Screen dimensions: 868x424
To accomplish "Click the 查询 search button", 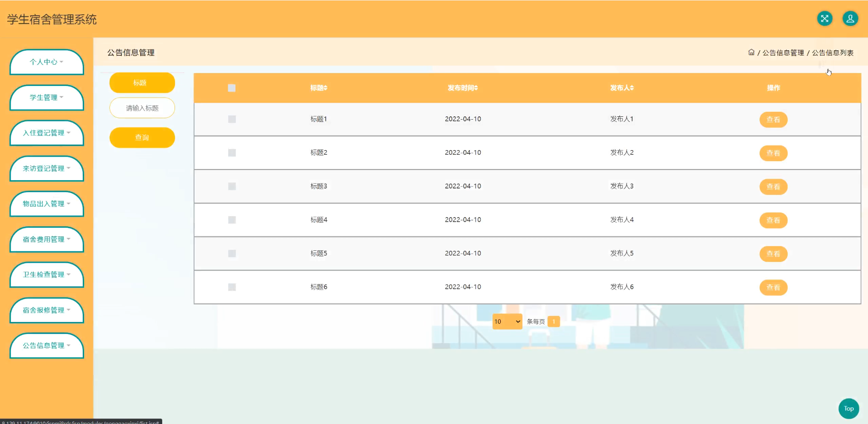I will click(142, 138).
